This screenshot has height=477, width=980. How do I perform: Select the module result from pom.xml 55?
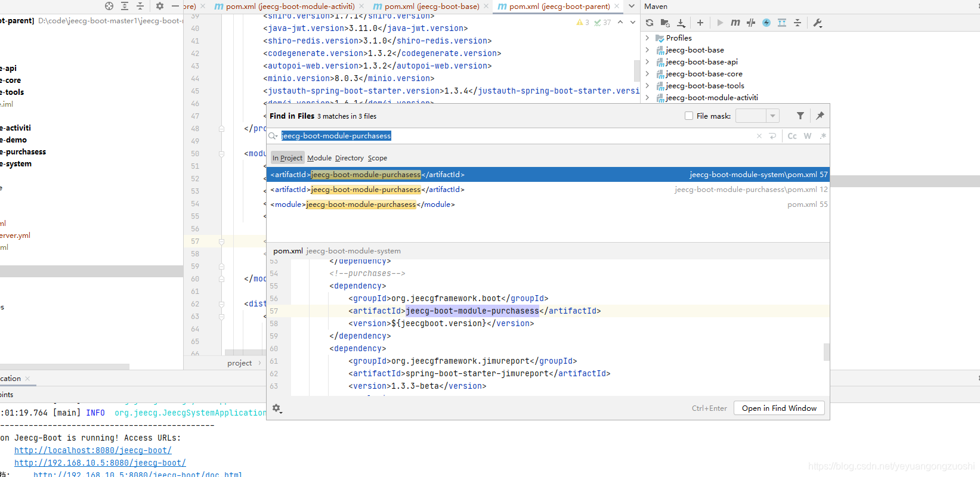tap(548, 205)
